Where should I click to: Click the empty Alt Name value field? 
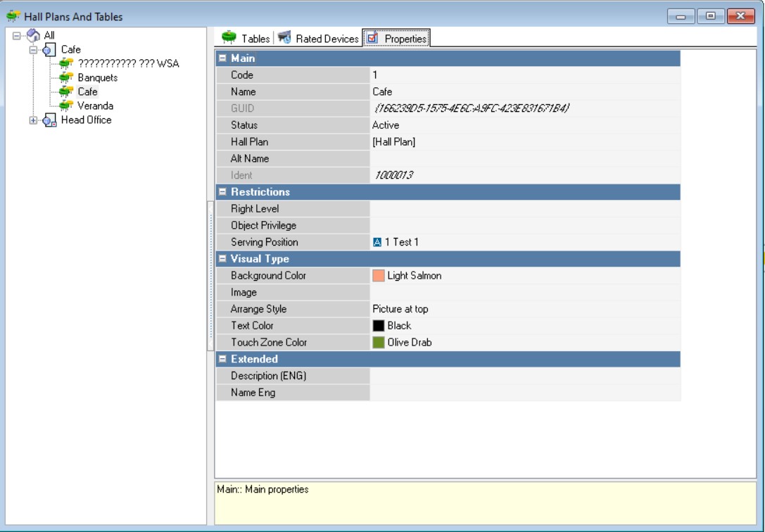coord(526,158)
